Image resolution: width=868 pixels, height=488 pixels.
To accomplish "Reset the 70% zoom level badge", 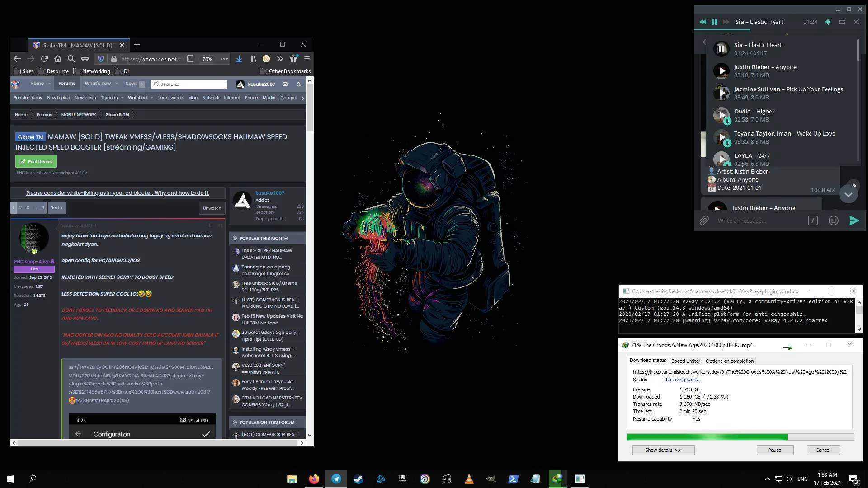I will 207,59.
